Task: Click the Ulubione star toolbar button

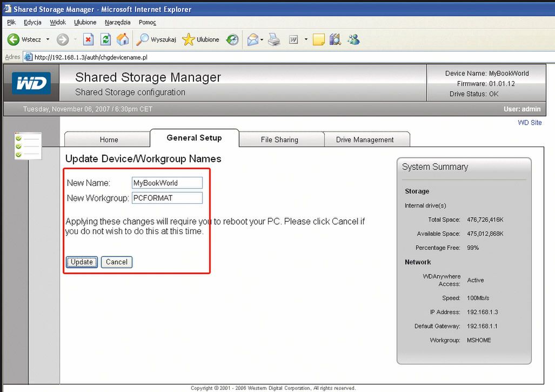Action: pos(200,39)
